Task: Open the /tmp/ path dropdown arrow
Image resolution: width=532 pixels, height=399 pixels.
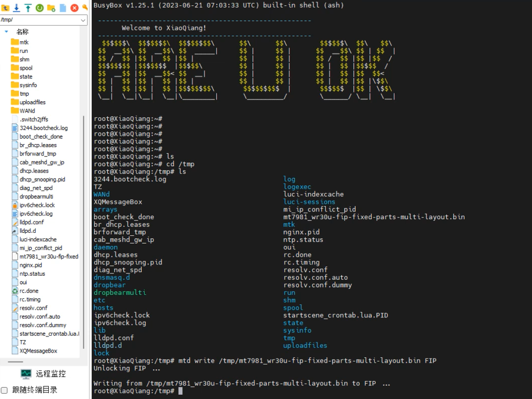Action: tap(83, 20)
